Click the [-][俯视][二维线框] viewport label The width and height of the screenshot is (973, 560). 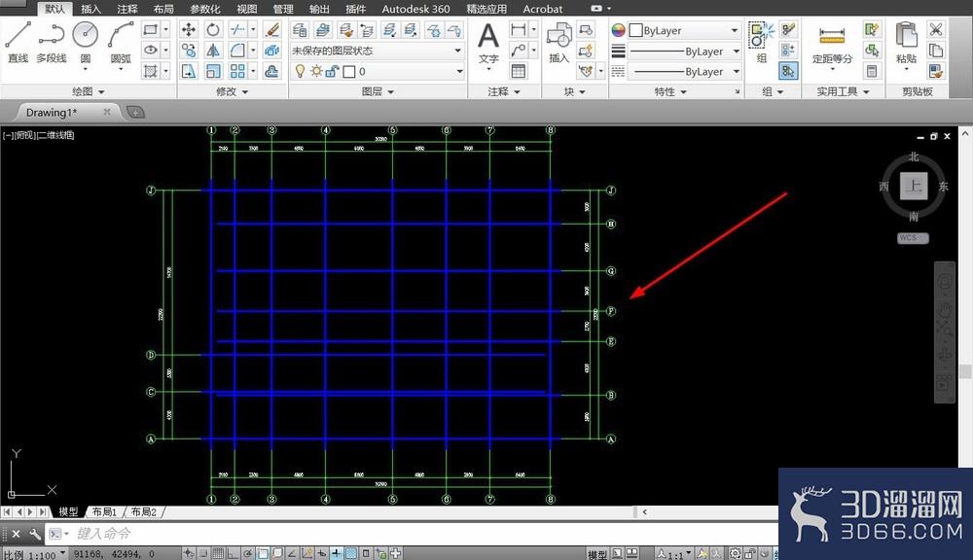[x=39, y=135]
